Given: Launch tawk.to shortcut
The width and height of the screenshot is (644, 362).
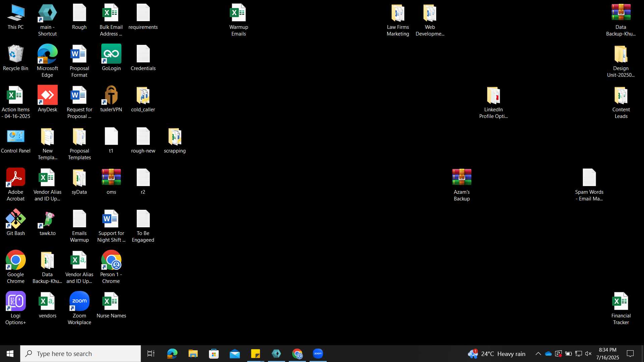Looking at the screenshot, I should point(47,223).
